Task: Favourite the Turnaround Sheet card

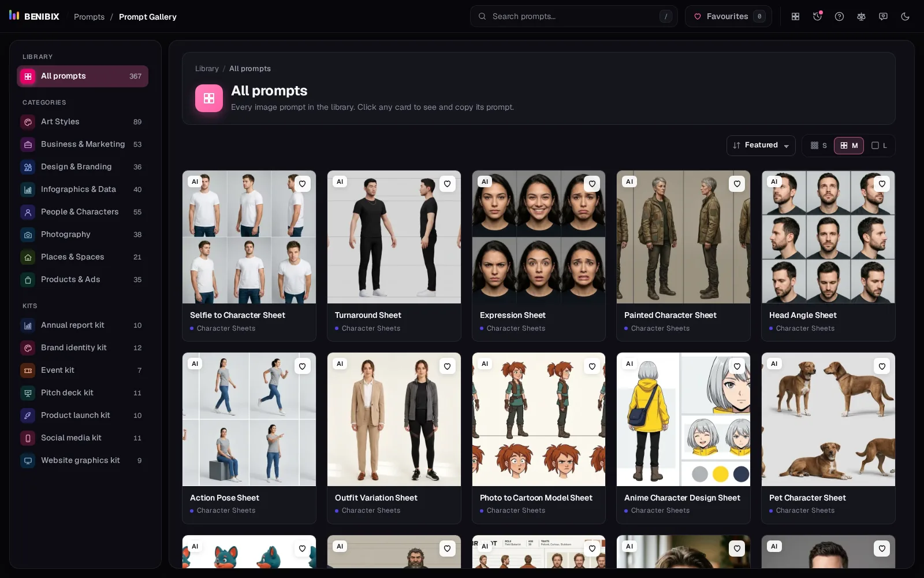Action: (447, 184)
